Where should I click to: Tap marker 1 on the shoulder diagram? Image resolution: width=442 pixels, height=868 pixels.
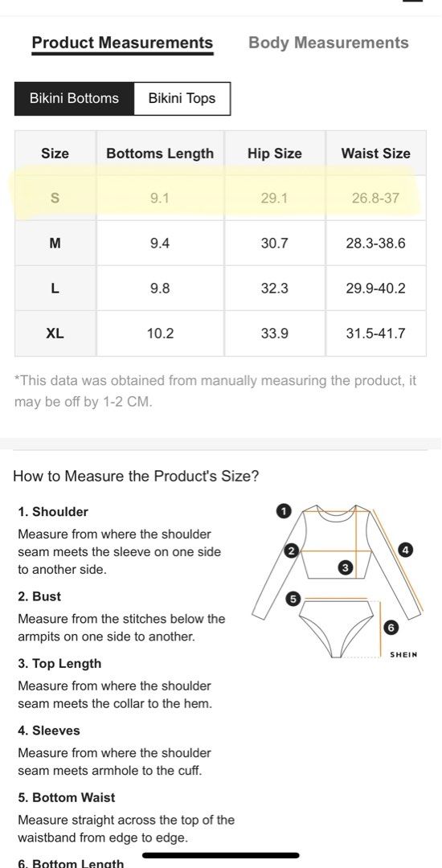tap(283, 511)
